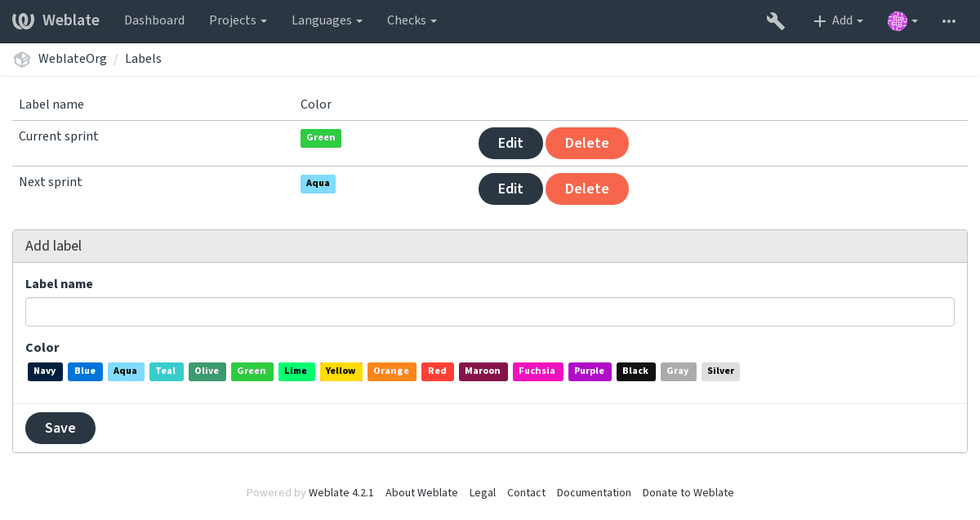Open the Legal footer link
The height and width of the screenshot is (520, 980).
(483, 493)
